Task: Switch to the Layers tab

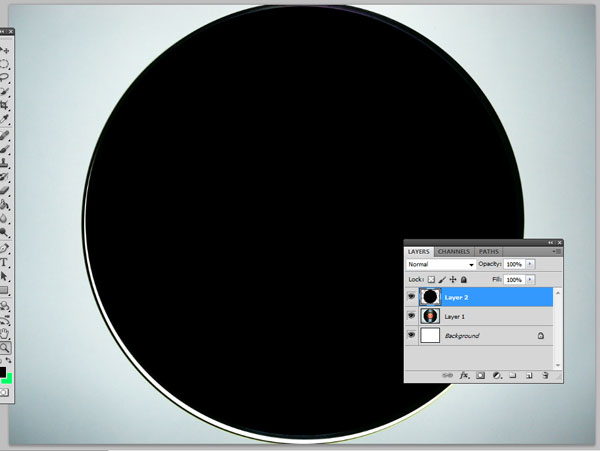Action: pos(418,252)
